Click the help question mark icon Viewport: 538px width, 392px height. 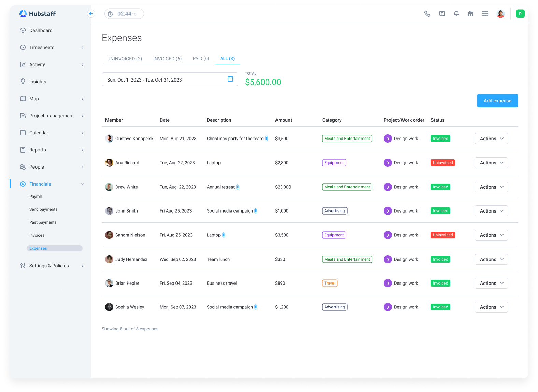[x=442, y=14]
